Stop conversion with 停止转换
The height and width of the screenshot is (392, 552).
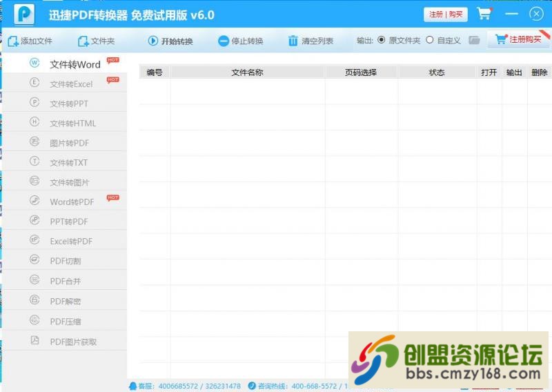(x=240, y=41)
